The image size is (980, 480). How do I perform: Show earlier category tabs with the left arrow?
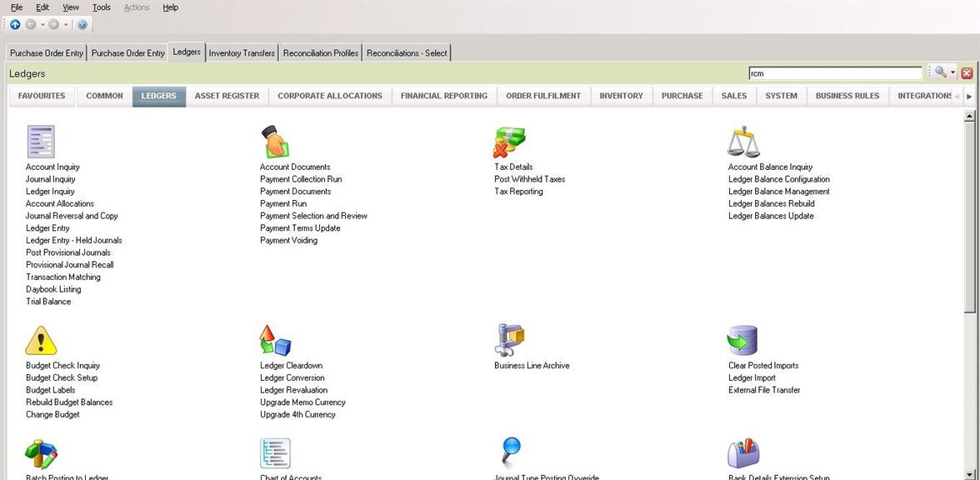click(957, 97)
